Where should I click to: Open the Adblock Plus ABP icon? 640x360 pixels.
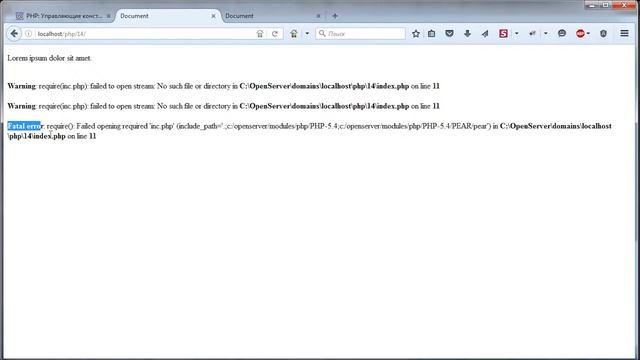tap(580, 33)
